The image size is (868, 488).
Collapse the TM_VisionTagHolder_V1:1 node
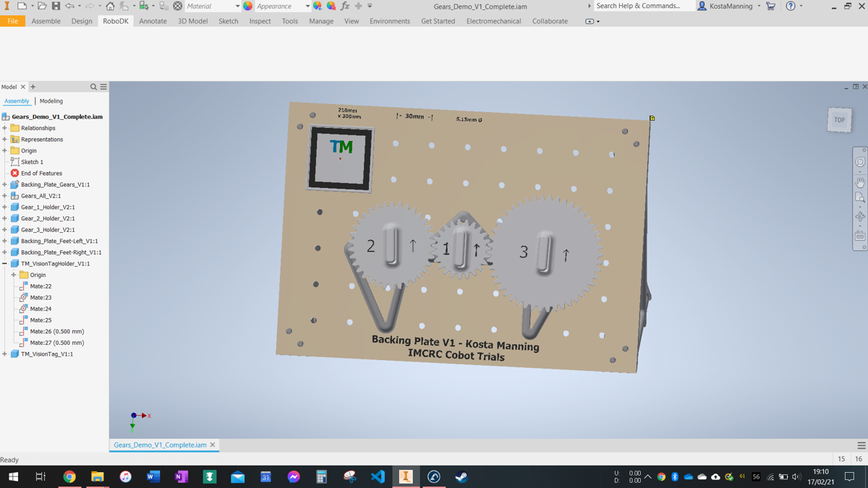[x=5, y=264]
